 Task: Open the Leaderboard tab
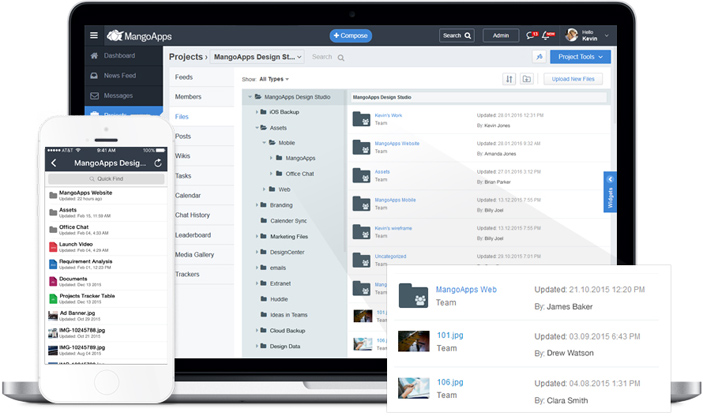[193, 235]
